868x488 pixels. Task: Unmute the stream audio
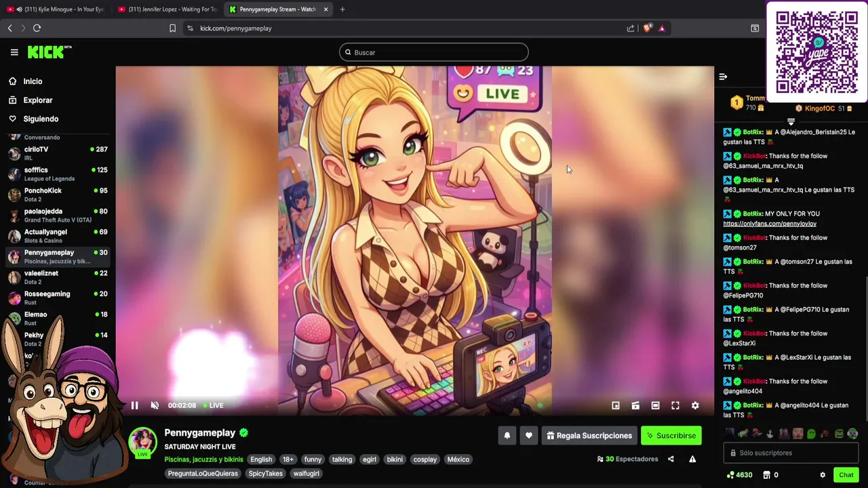(155, 405)
